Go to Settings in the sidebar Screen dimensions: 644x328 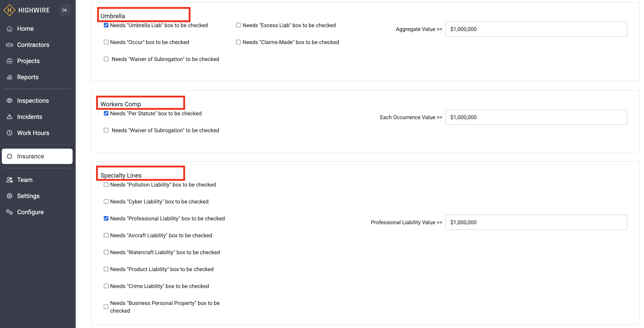28,196
